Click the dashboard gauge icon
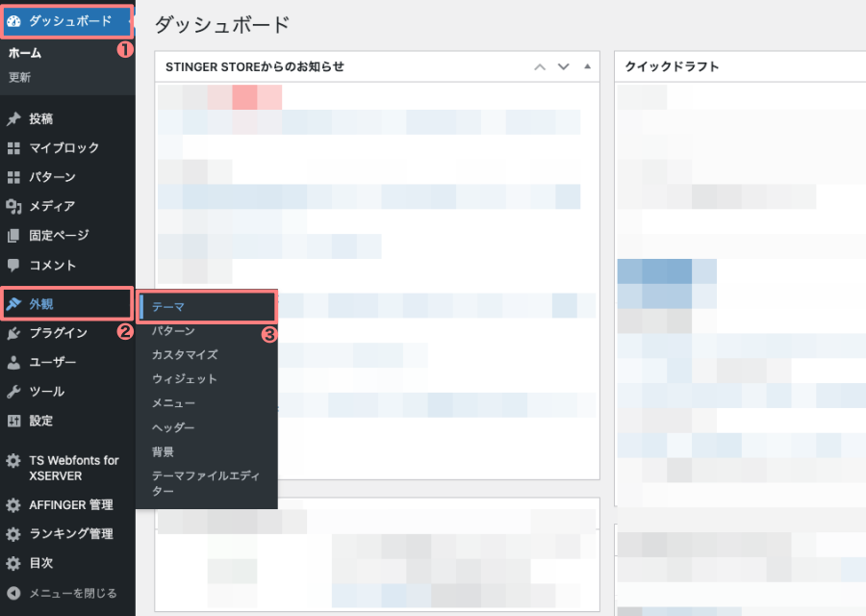 (x=13, y=21)
